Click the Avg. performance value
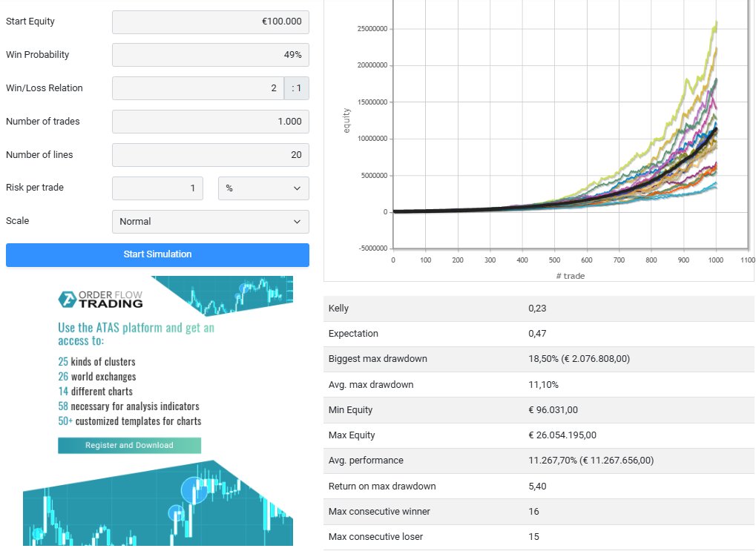The height and width of the screenshot is (554, 756). click(591, 461)
